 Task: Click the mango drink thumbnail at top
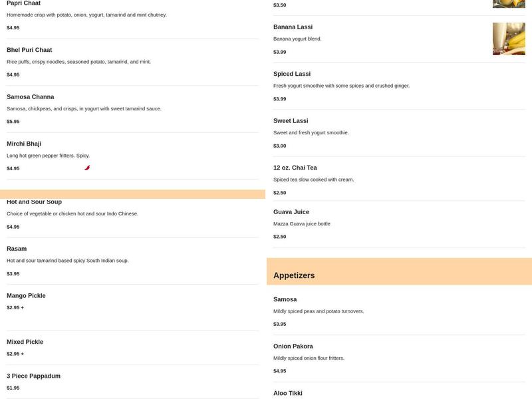tap(509, 3)
